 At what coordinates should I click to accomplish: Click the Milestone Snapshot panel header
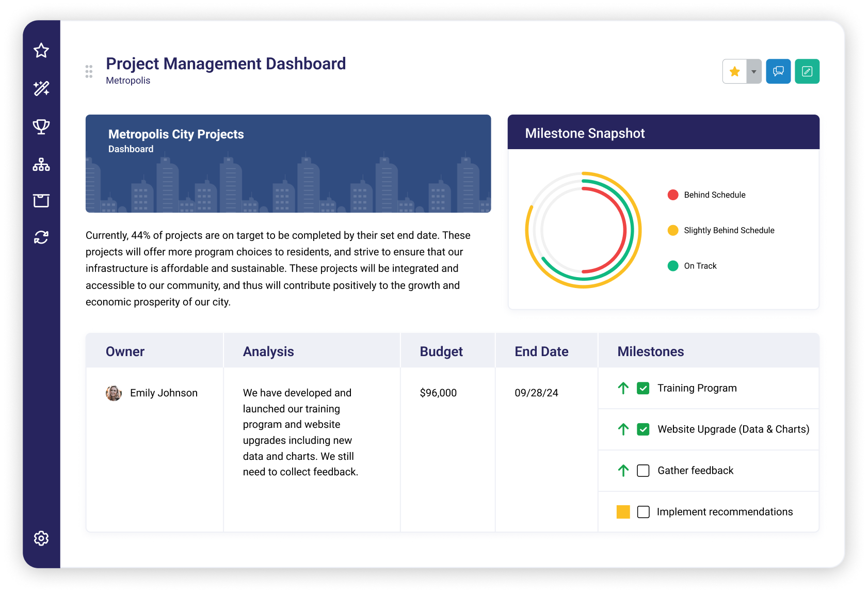(664, 132)
